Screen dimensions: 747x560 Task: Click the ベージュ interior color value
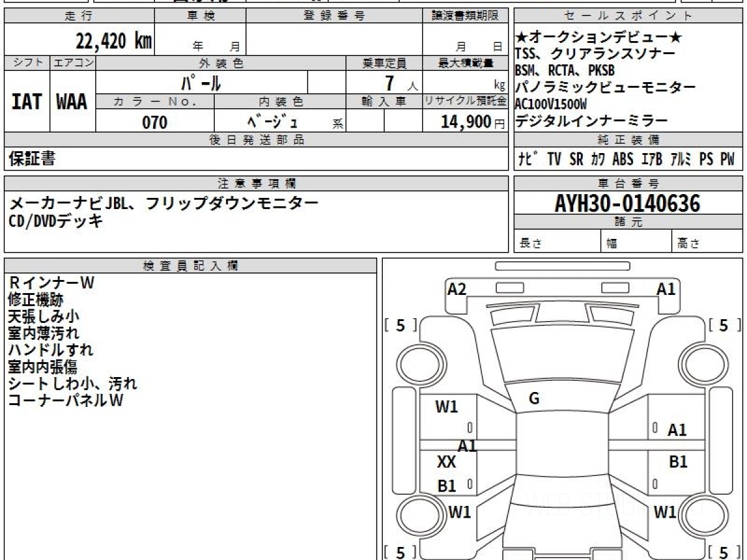tap(271, 122)
